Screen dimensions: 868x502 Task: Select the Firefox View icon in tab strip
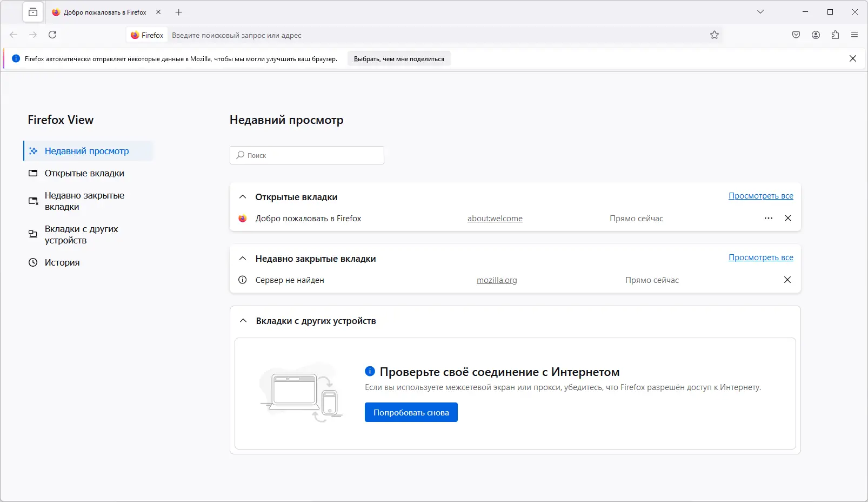click(32, 11)
